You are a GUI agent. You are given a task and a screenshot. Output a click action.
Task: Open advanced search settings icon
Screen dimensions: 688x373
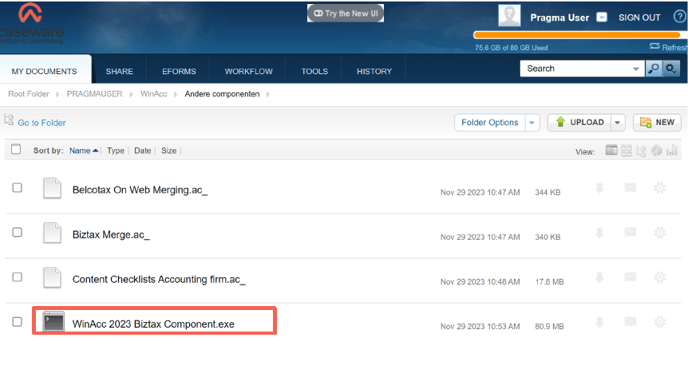click(x=671, y=68)
